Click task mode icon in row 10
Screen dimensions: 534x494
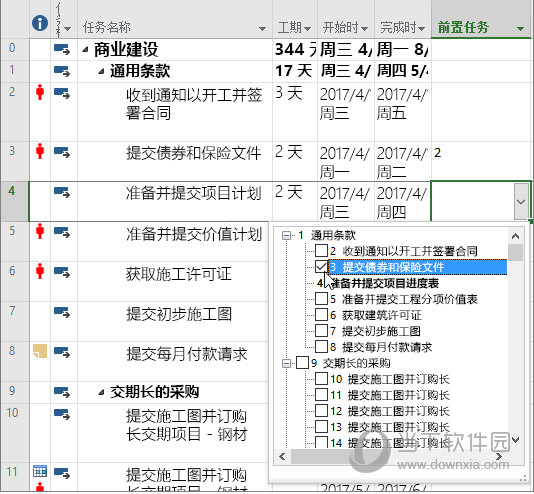coord(62,414)
